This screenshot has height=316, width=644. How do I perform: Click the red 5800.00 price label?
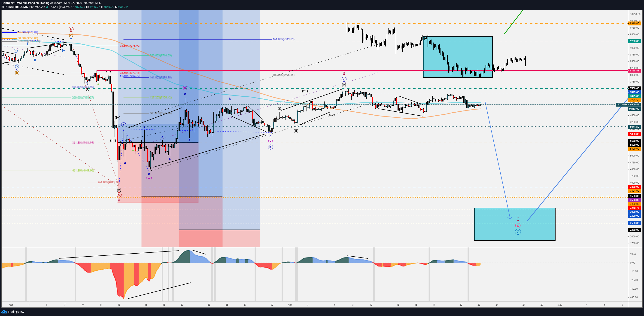[x=635, y=134]
